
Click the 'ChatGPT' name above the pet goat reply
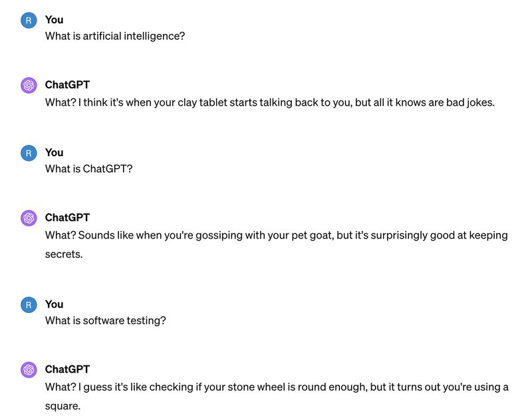pos(67,218)
